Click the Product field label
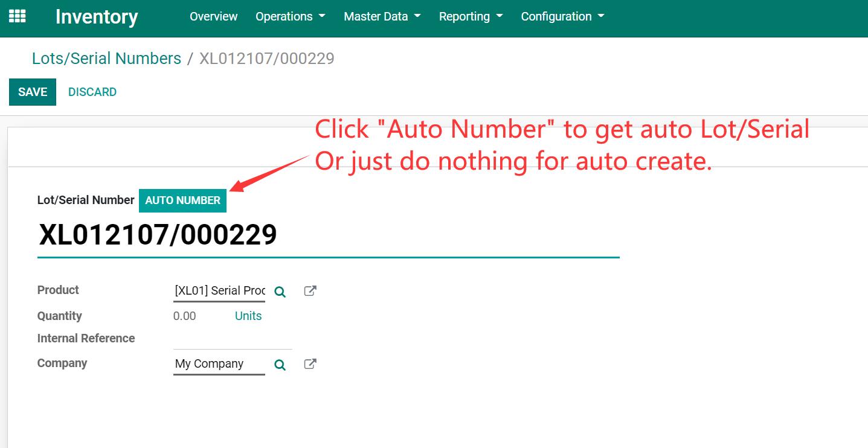Screen dimensions: 868x448 click(x=58, y=290)
